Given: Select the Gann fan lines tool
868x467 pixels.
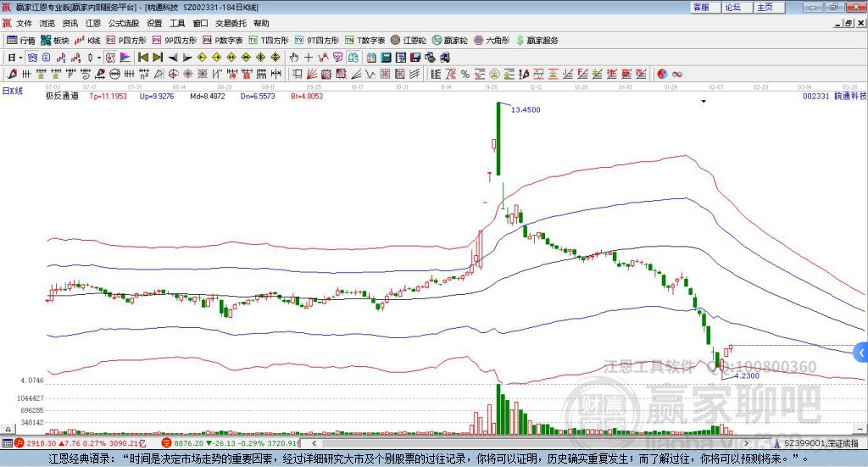Looking at the screenshot, I should (311, 74).
